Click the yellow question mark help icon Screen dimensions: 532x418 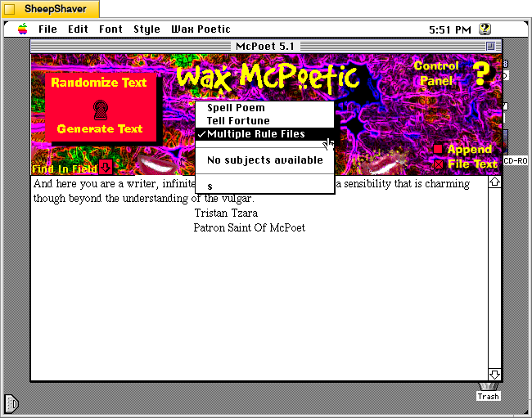(481, 74)
